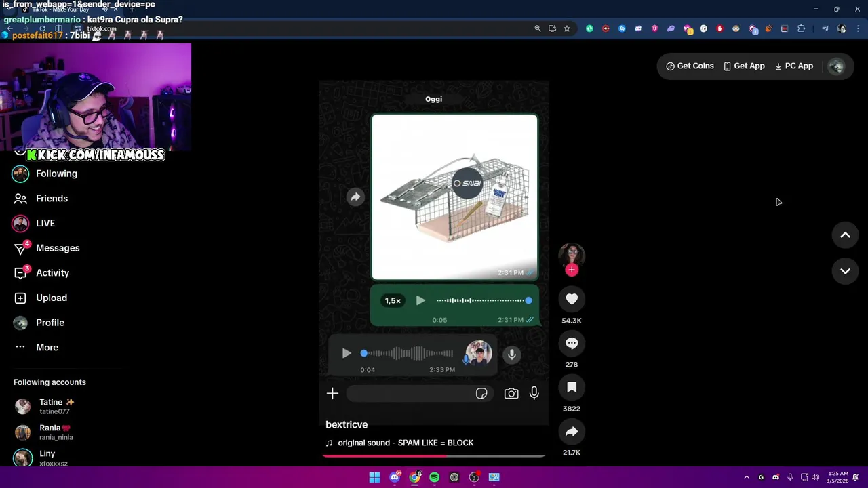Image resolution: width=868 pixels, height=488 pixels.
Task: Seek on the red video progress bar
Action: [x=434, y=455]
